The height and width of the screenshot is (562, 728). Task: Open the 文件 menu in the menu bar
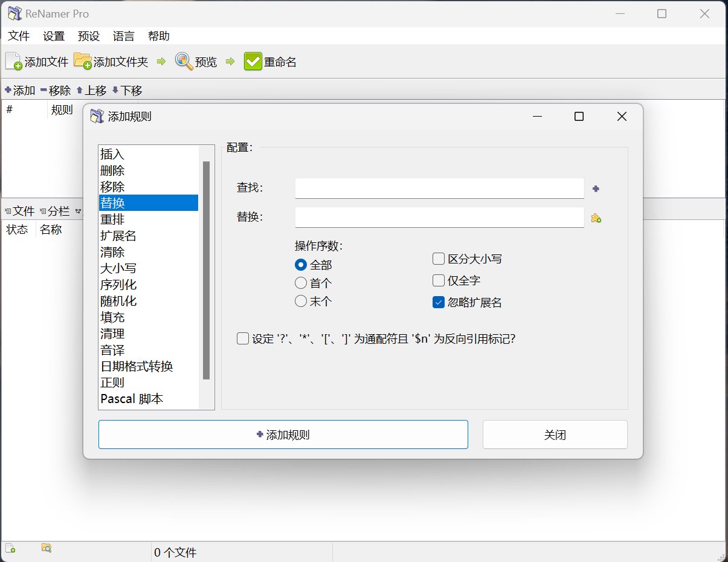tap(19, 36)
